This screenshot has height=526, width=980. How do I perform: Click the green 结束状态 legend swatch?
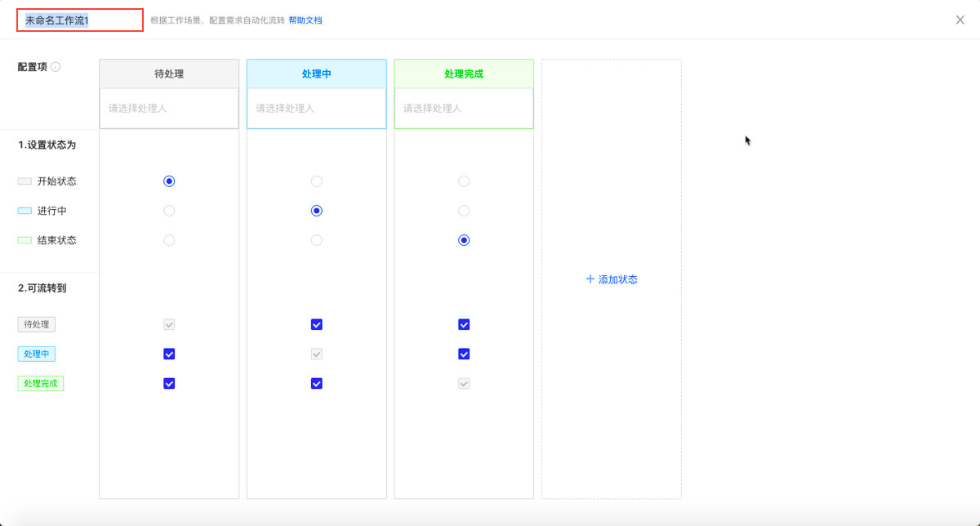pyautogui.click(x=24, y=240)
